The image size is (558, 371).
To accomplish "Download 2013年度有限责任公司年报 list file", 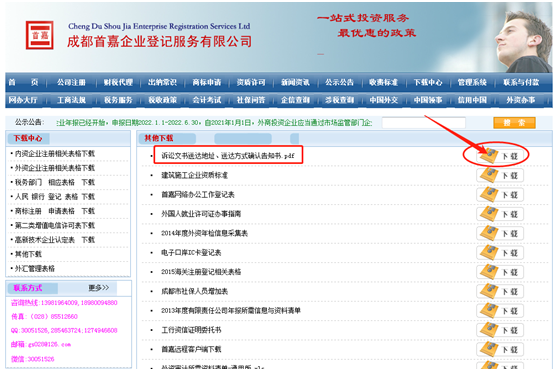I will click(x=500, y=311).
